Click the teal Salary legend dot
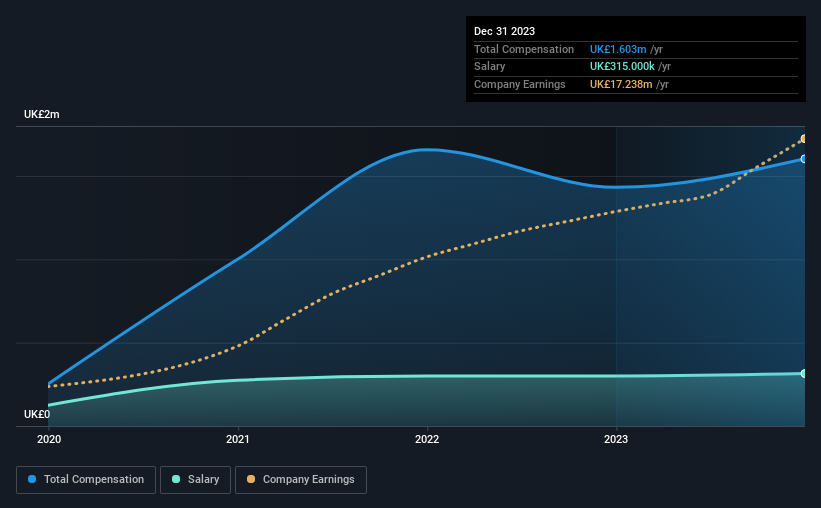Viewport: 821px width, 508px height. (176, 479)
